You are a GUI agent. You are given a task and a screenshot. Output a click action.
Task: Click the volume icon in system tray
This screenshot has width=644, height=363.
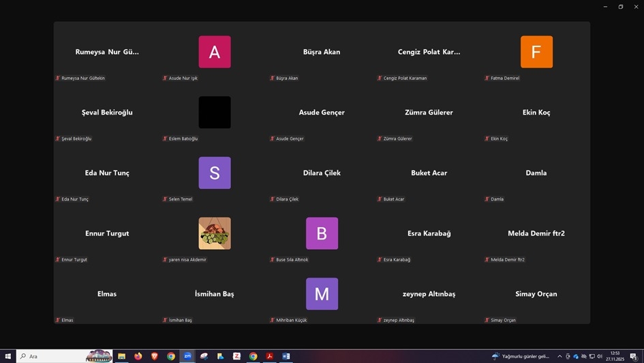(x=600, y=356)
